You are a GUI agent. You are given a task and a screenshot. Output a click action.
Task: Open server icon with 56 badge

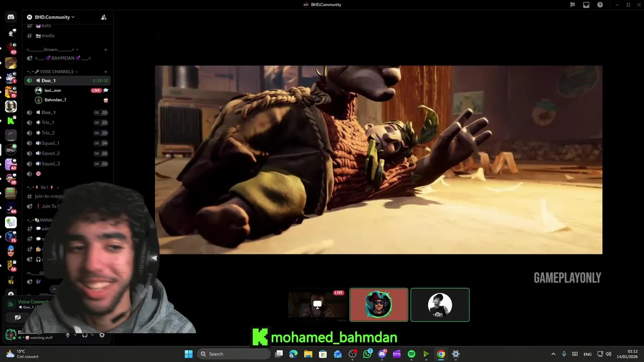click(x=11, y=265)
